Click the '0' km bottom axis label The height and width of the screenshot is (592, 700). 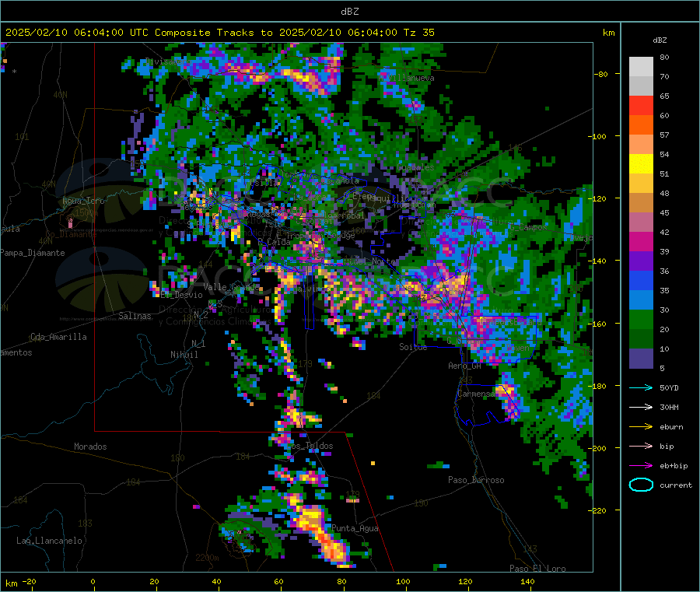93,581
